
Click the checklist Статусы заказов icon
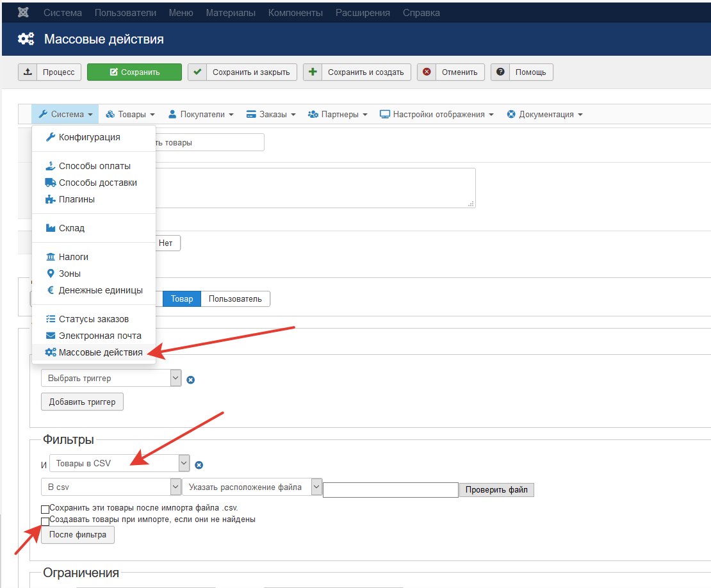(x=51, y=319)
